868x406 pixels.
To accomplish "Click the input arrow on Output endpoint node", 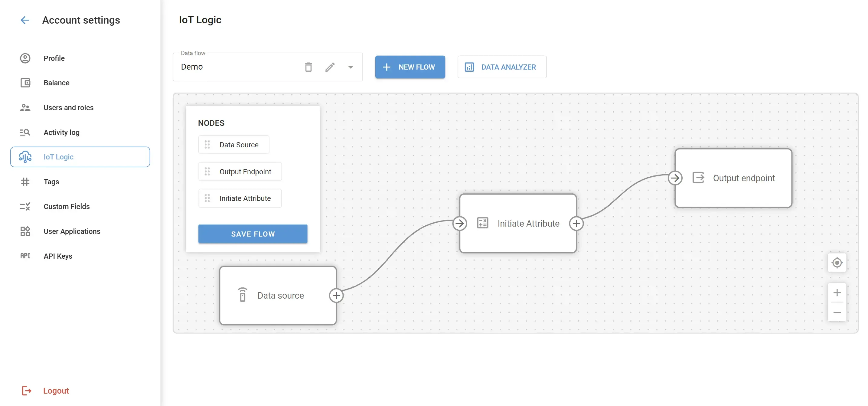I will [x=675, y=178].
